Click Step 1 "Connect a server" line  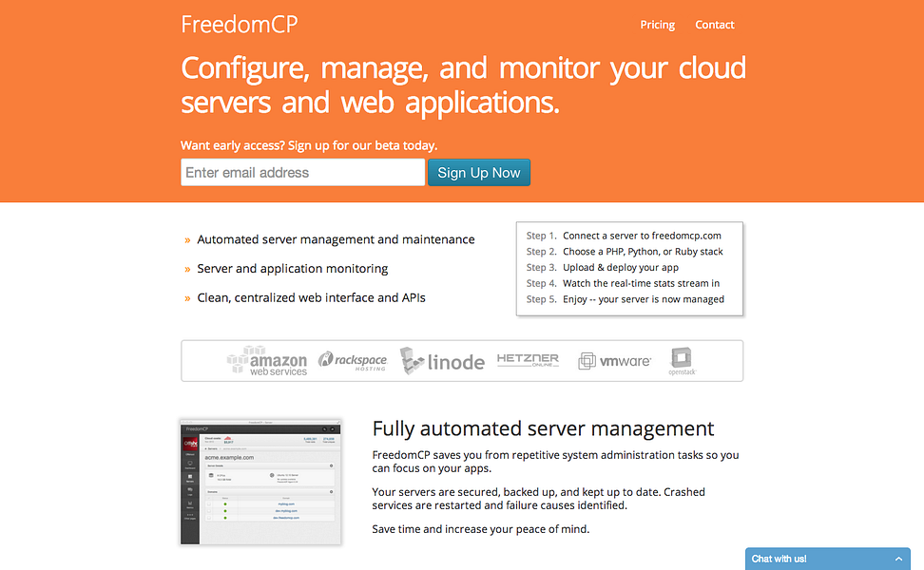pos(624,236)
